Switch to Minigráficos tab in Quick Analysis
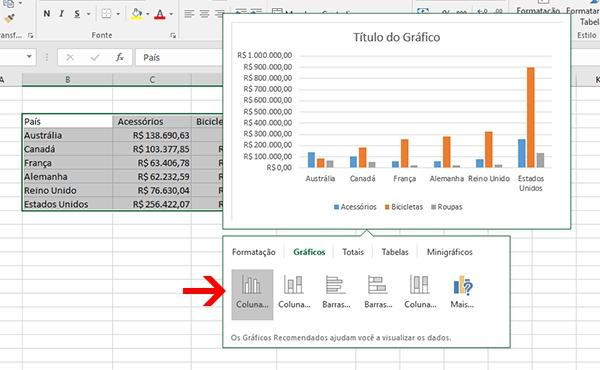The image size is (600, 370). tap(450, 252)
